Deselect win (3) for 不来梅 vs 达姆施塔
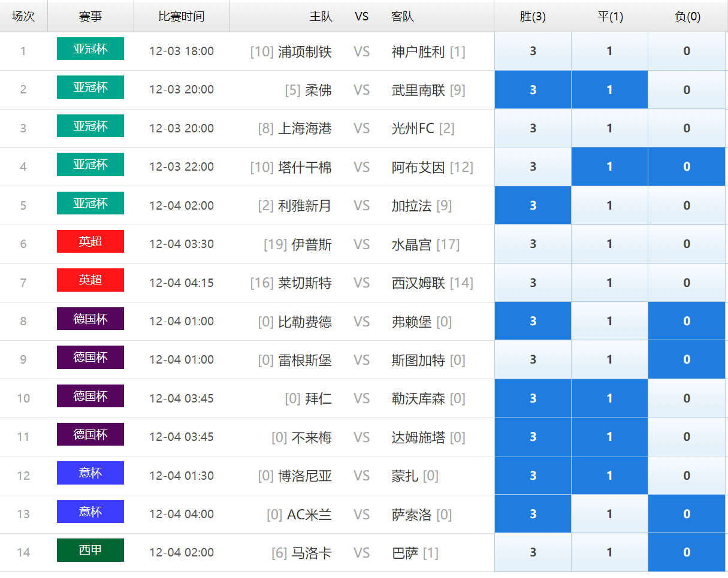The height and width of the screenshot is (578, 728). coord(533,437)
